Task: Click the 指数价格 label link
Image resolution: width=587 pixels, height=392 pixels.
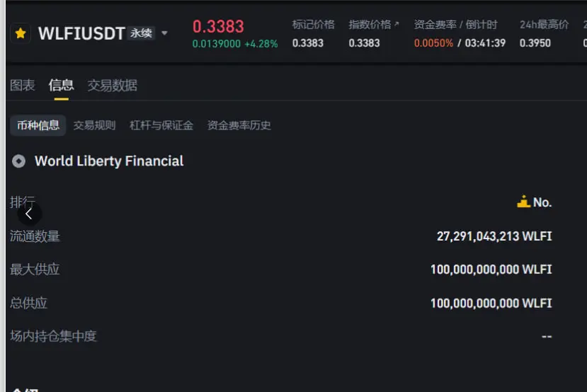Action: coord(370,24)
